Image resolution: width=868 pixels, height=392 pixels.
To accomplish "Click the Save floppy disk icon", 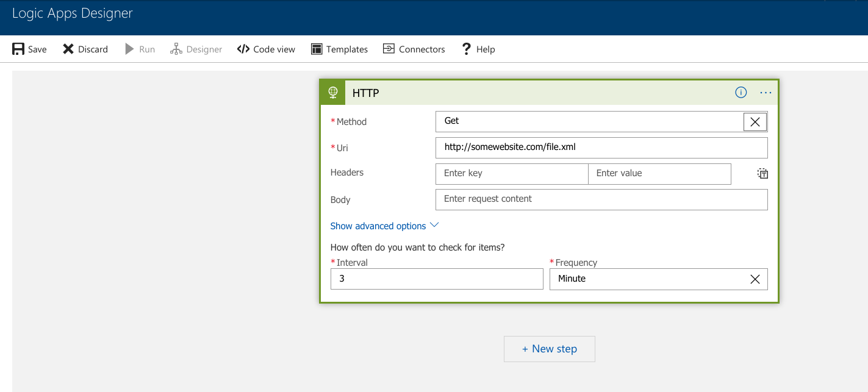I will tap(18, 49).
